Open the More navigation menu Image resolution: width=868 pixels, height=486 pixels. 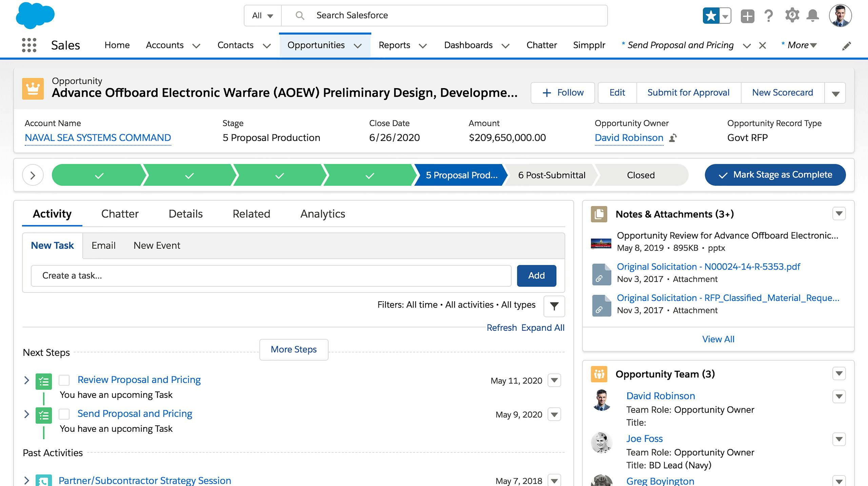(x=799, y=45)
